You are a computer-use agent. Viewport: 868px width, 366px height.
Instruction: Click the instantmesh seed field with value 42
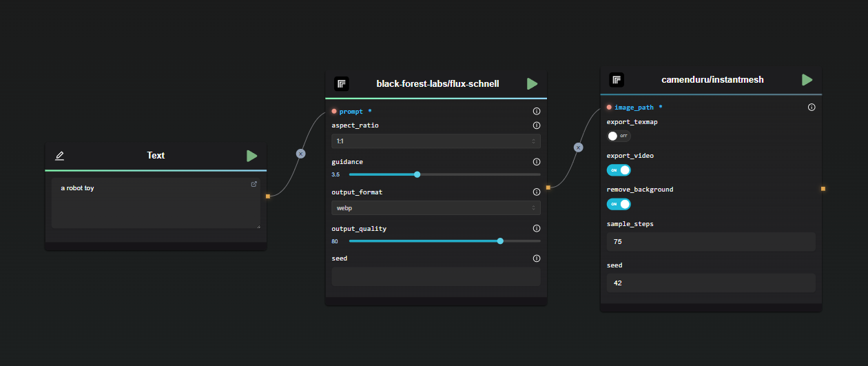coord(711,283)
